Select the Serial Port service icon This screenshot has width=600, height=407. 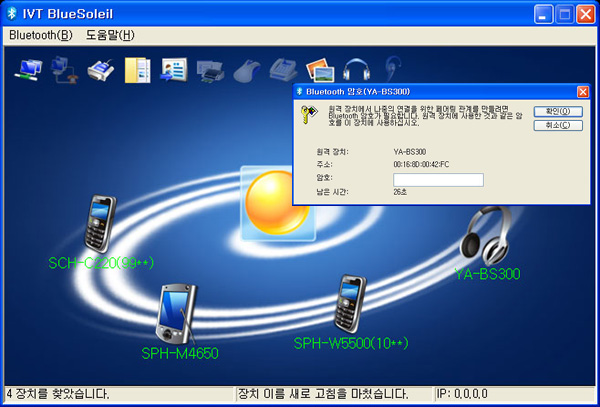pos(101,70)
